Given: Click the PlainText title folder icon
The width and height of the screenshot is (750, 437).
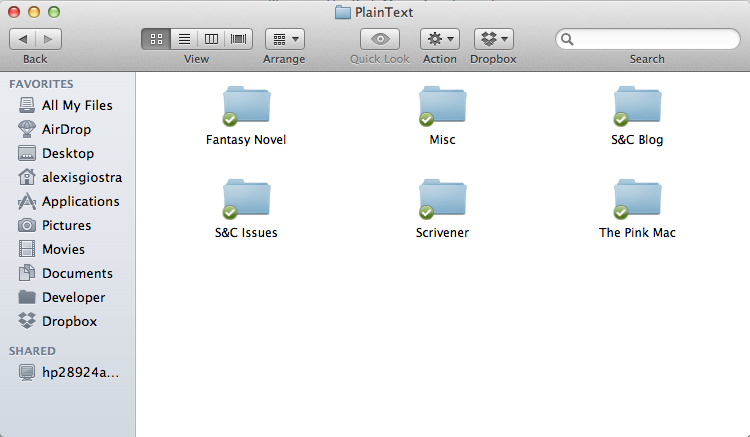Looking at the screenshot, I should [342, 12].
